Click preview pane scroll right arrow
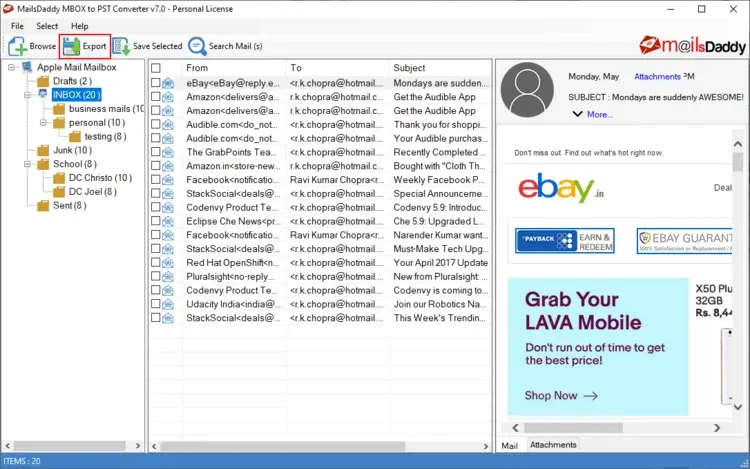 717,428
